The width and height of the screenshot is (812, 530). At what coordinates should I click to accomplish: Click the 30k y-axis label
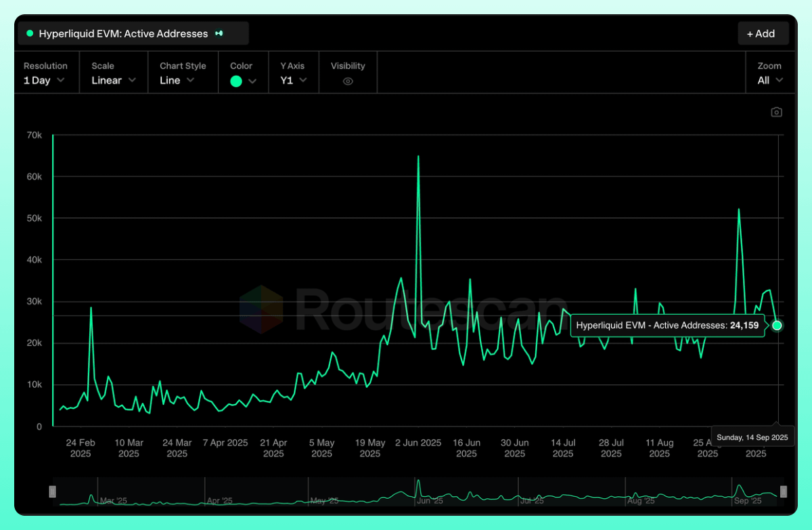34,302
